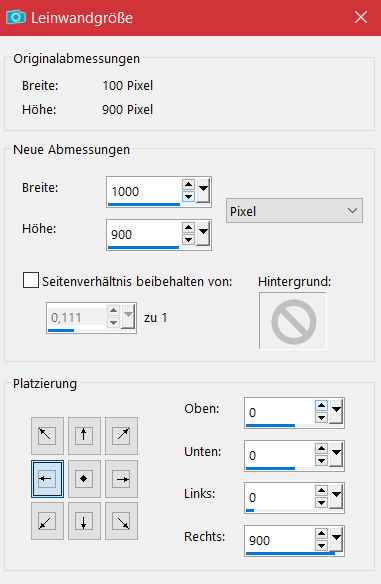Viewport: 381px width, 584px height.
Task: Increase Breite value with up arrow
Action: (x=188, y=185)
